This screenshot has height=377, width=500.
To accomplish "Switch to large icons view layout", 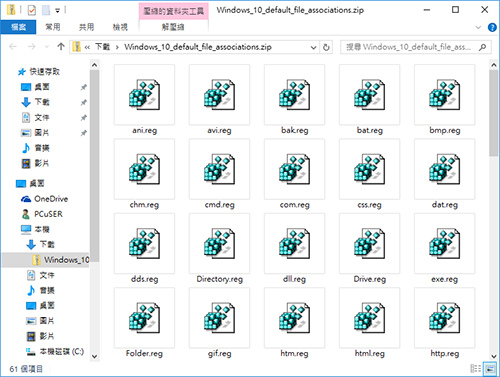I will coord(490,369).
